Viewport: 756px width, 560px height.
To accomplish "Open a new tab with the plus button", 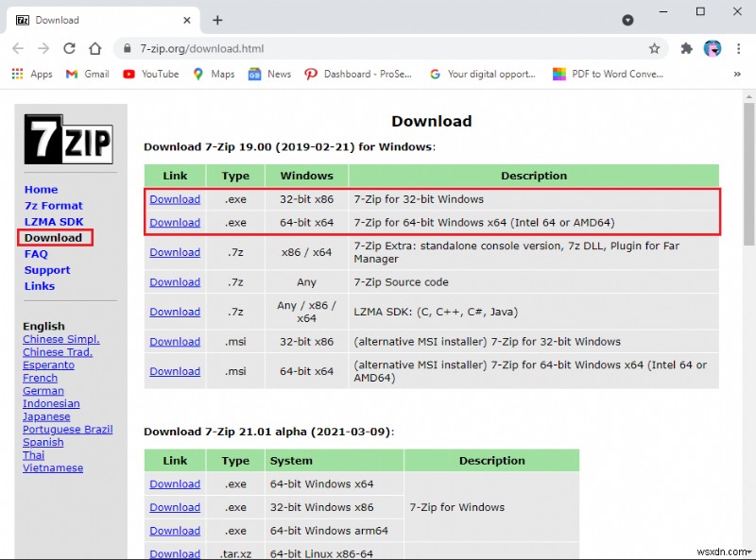I will pyautogui.click(x=217, y=19).
